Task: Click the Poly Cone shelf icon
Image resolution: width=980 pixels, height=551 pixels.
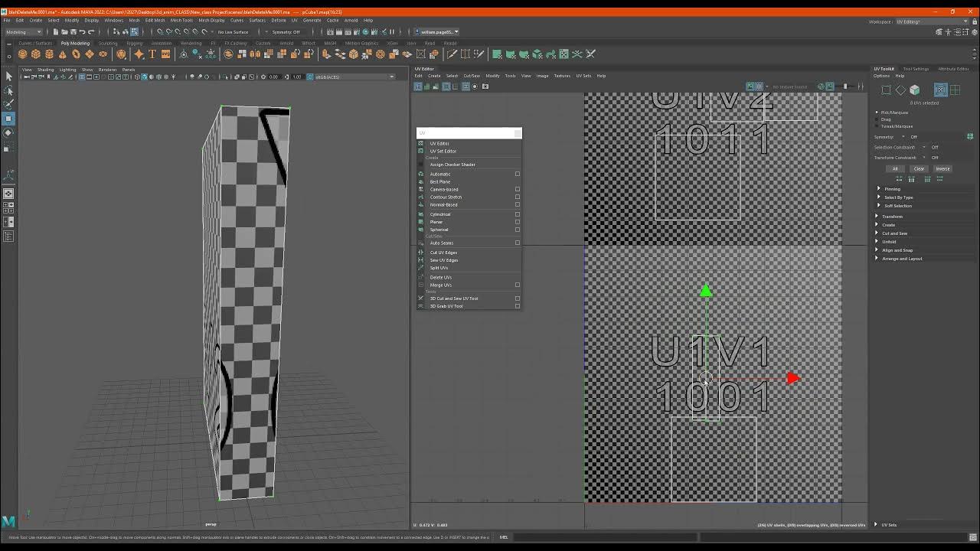Action: click(x=62, y=54)
